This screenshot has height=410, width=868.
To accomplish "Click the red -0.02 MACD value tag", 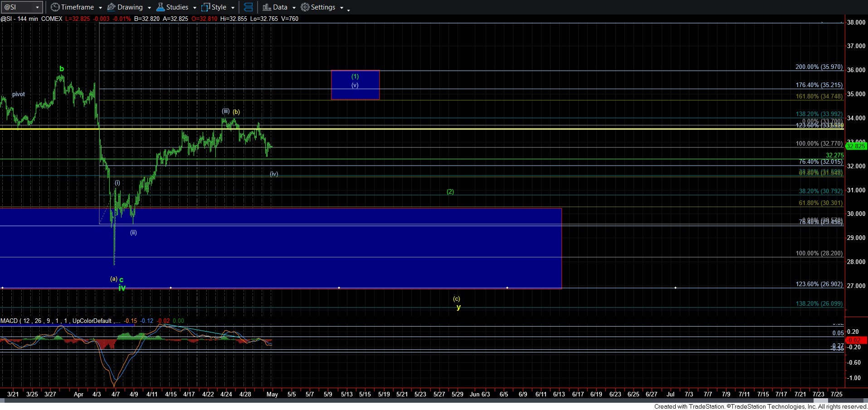I will point(856,340).
